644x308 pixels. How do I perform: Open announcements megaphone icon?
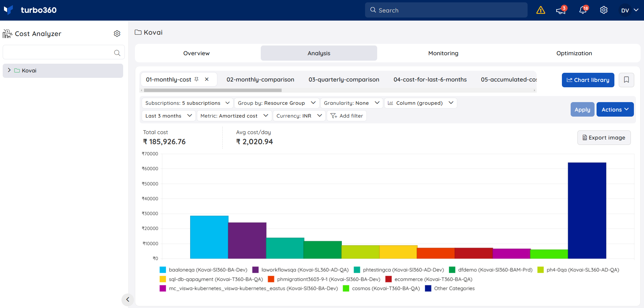coord(561,10)
